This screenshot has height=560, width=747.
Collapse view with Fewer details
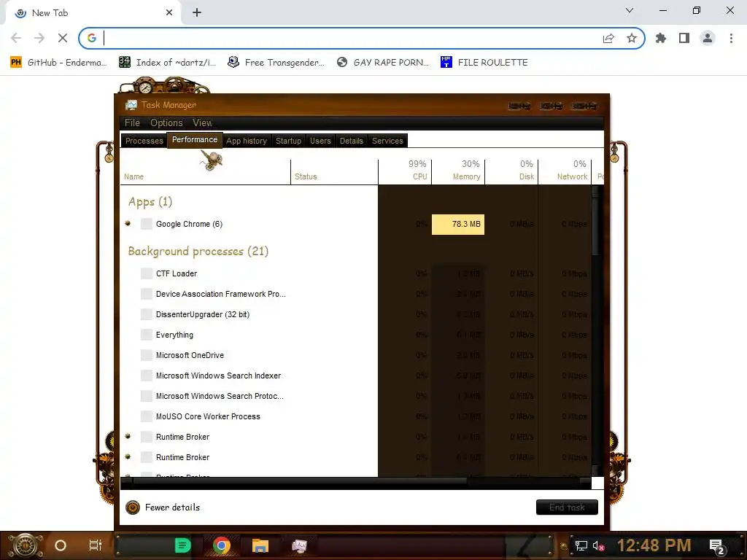(163, 507)
